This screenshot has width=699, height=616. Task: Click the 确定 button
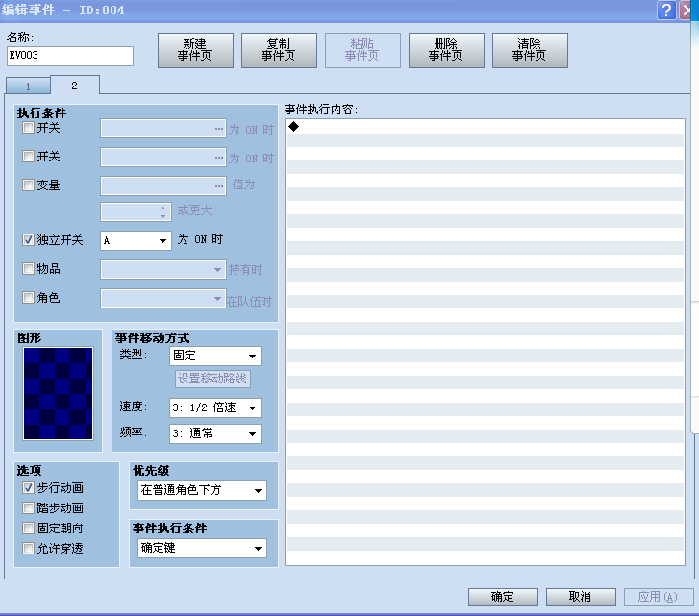[503, 597]
